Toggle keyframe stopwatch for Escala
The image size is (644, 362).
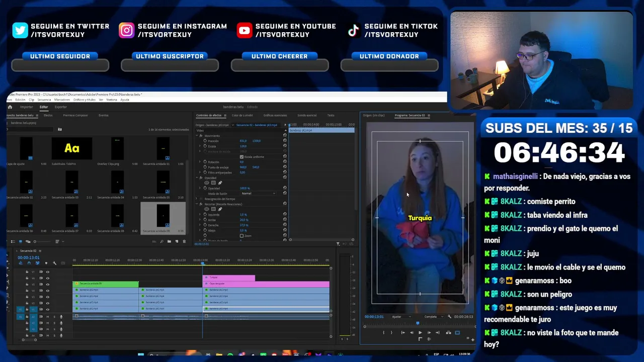point(205,146)
